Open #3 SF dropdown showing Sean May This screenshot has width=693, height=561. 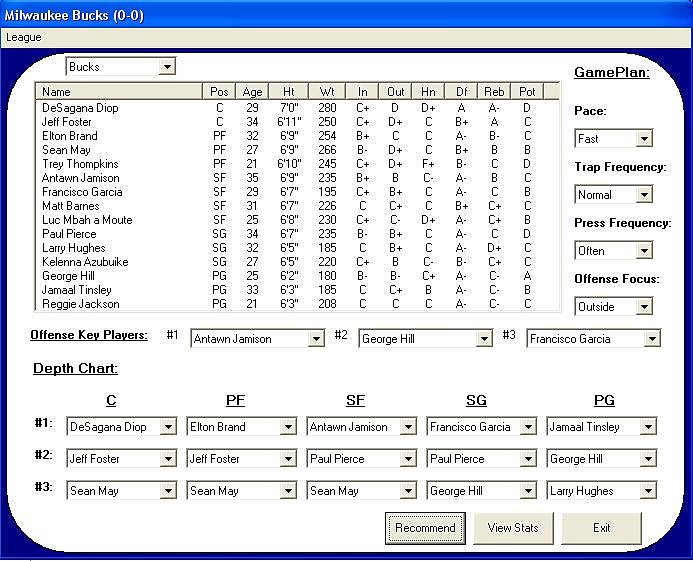point(362,490)
